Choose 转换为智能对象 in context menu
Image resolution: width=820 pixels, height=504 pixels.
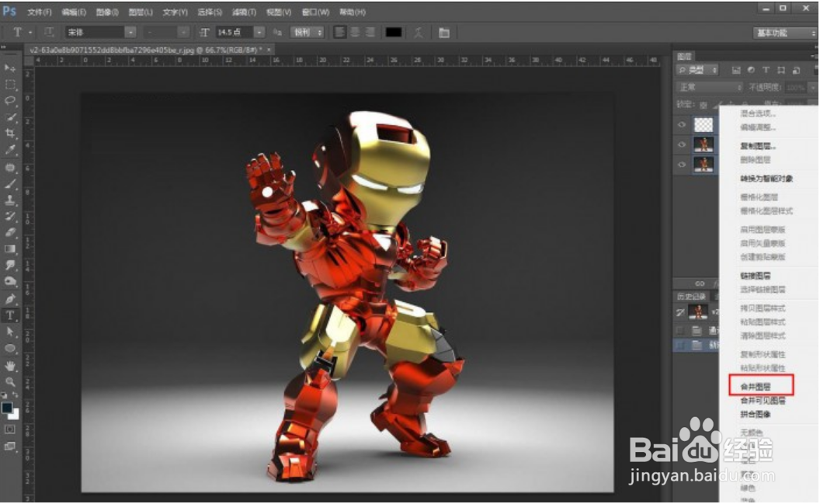coord(766,179)
